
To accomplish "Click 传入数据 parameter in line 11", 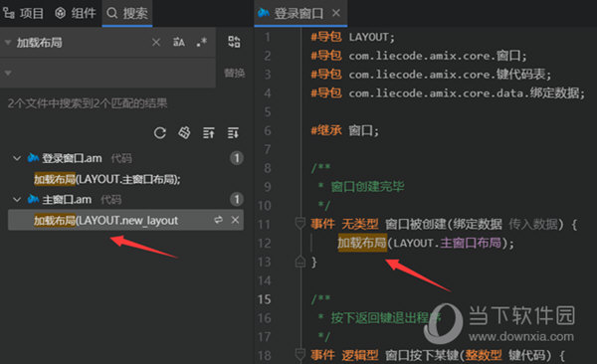I will (533, 224).
